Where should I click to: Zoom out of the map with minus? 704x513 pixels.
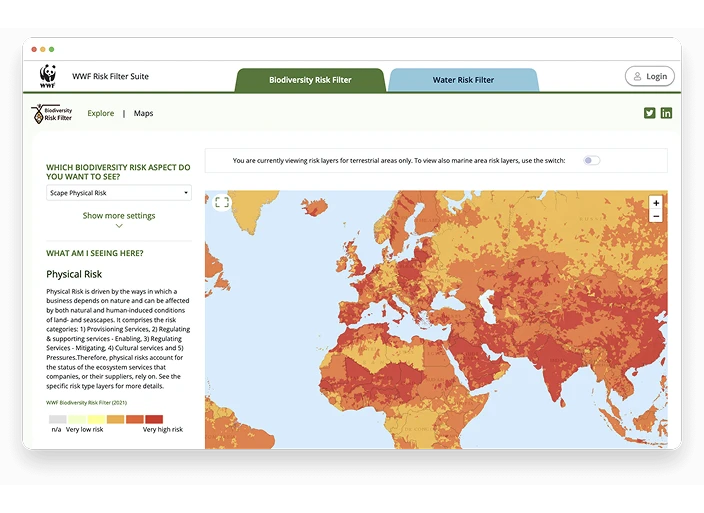coord(656,216)
